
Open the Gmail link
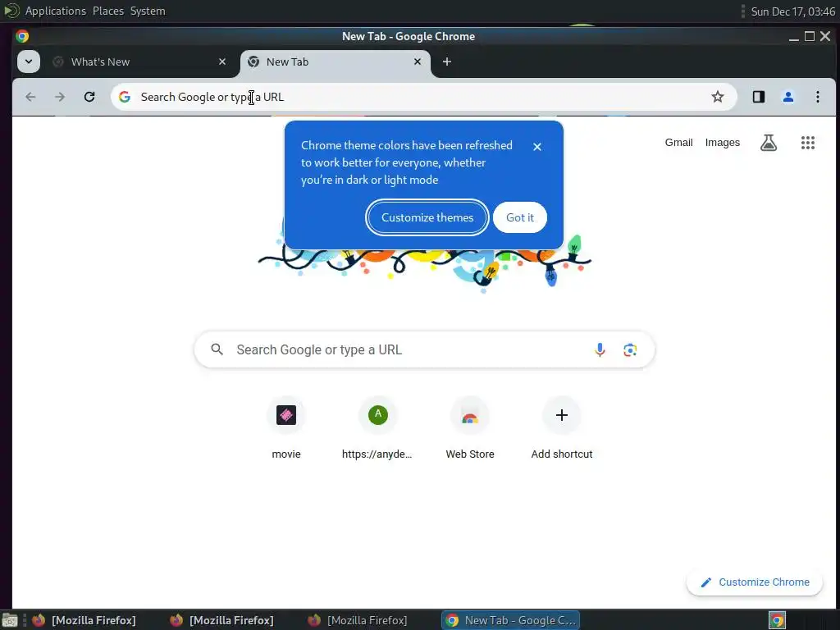click(678, 143)
